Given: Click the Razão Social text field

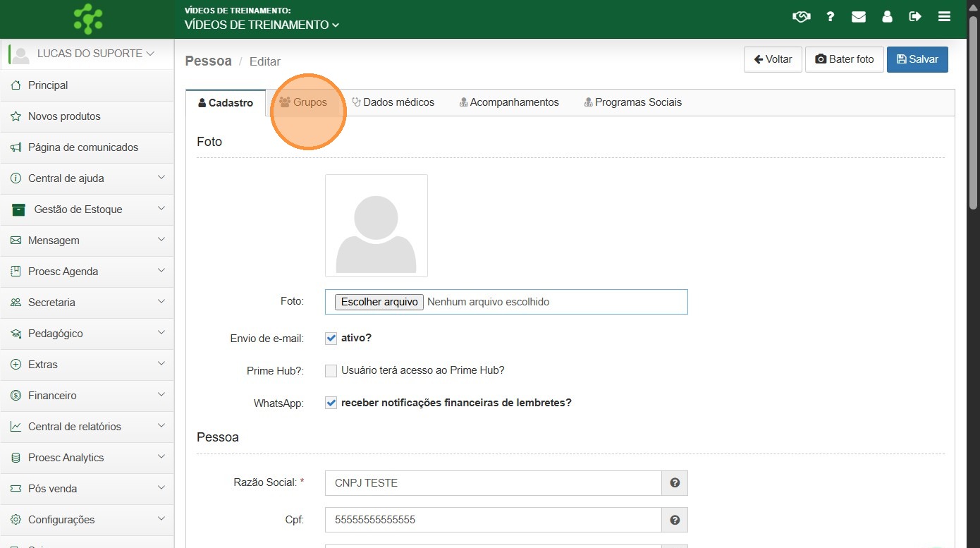Looking at the screenshot, I should pyautogui.click(x=493, y=483).
